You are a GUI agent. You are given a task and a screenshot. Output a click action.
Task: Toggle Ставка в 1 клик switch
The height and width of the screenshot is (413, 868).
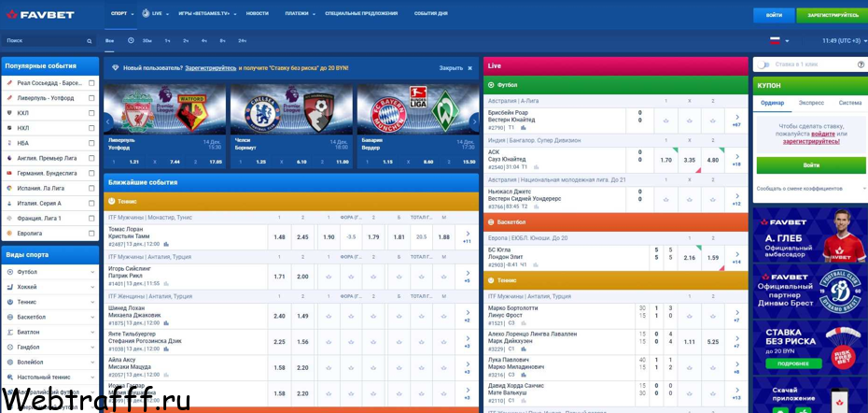pos(763,64)
